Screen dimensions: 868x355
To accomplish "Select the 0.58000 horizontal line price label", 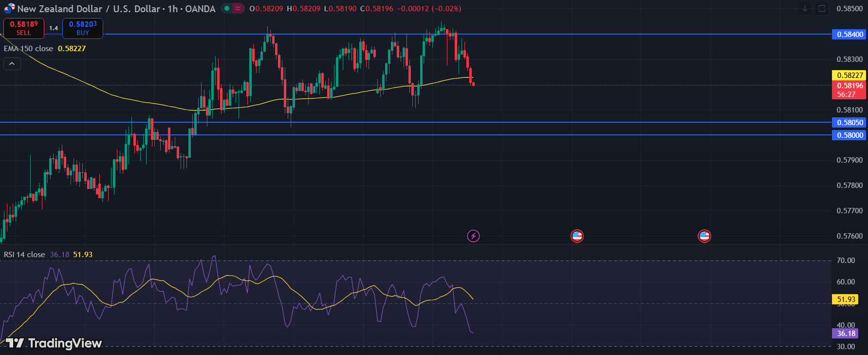I will pyautogui.click(x=850, y=135).
